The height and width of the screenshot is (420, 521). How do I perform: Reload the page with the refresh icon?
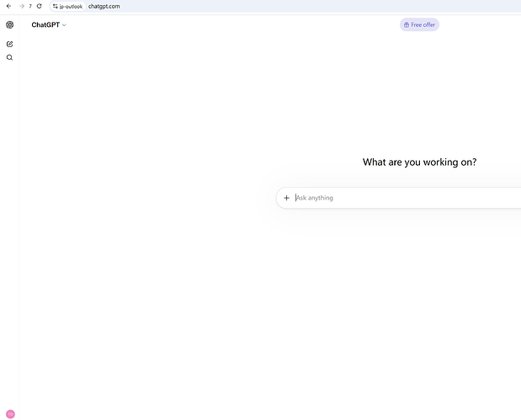pos(40,6)
